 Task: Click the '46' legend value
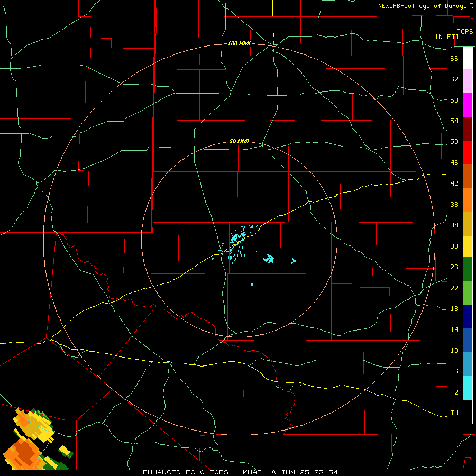point(454,163)
